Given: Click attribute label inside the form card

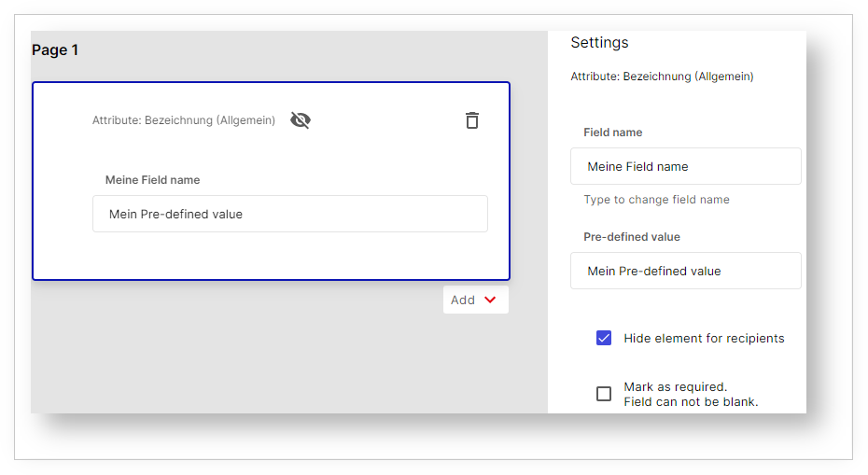Looking at the screenshot, I should [x=184, y=120].
